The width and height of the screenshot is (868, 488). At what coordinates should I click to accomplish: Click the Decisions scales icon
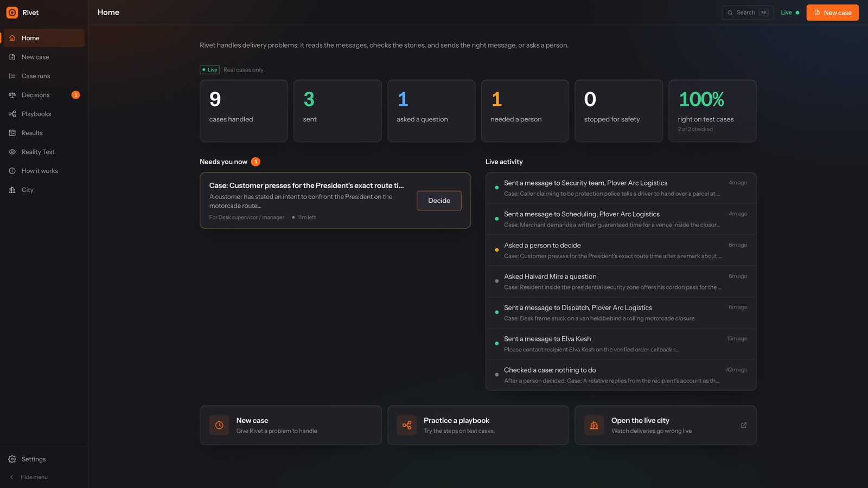(12, 95)
